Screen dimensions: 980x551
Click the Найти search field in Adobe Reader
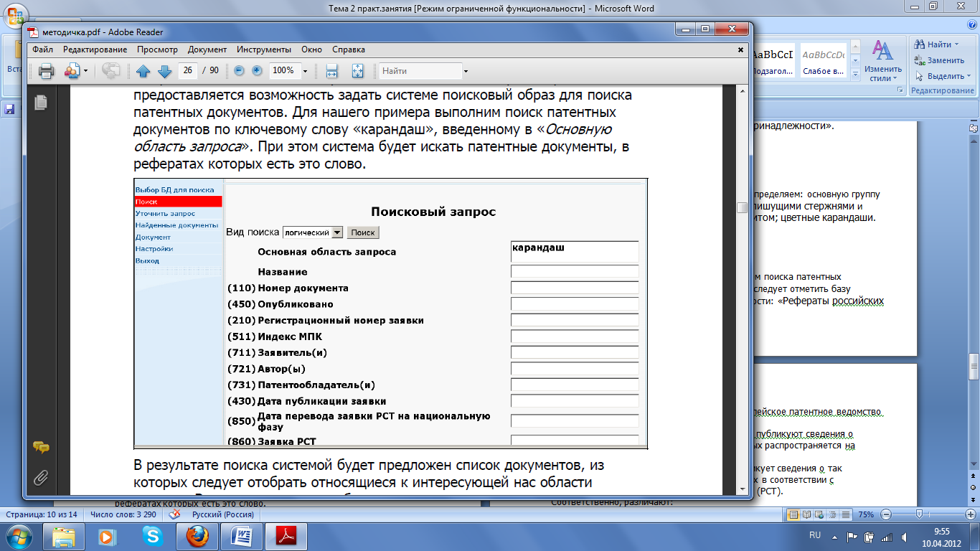click(420, 71)
